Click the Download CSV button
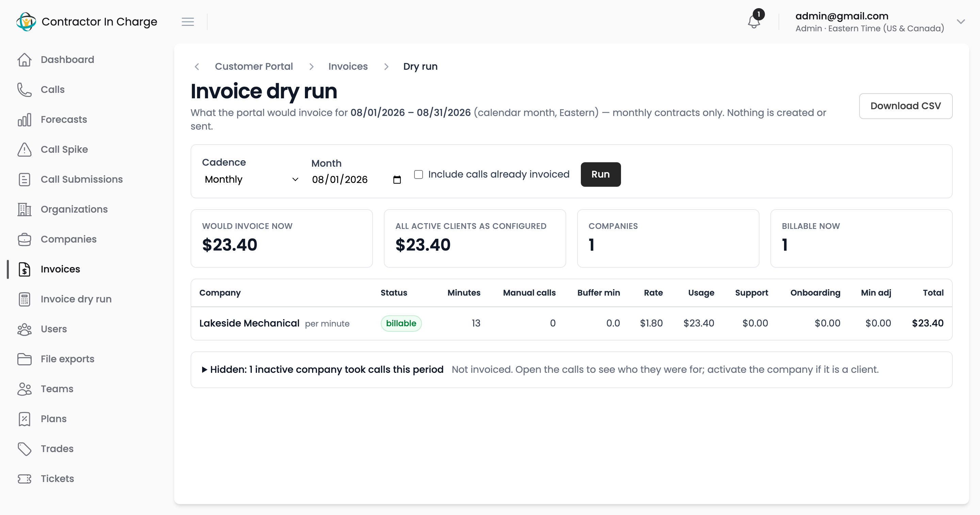 905,106
